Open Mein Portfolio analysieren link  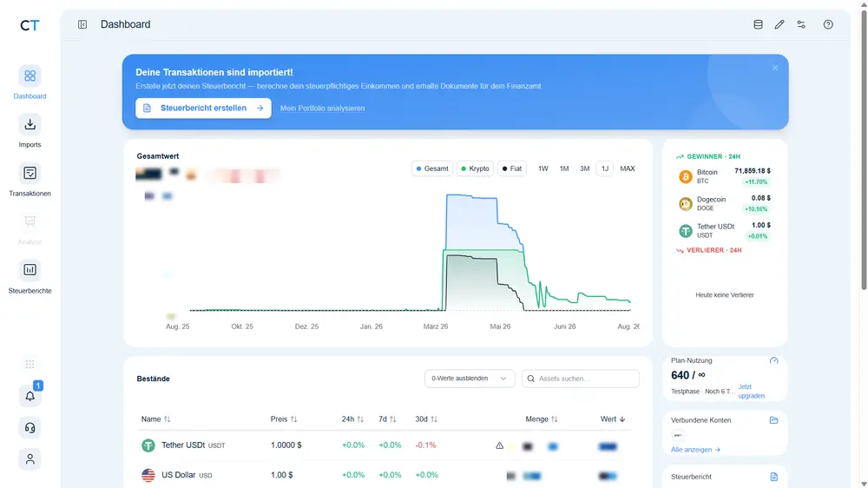322,108
